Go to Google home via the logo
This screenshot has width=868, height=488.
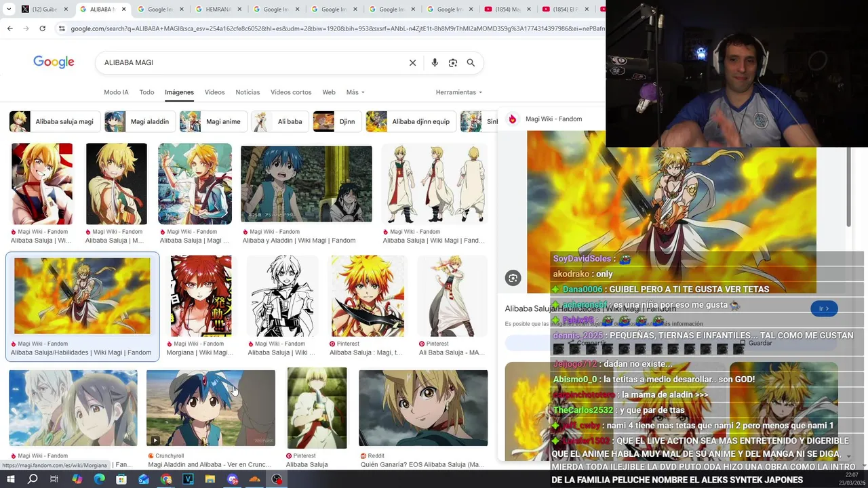(54, 62)
